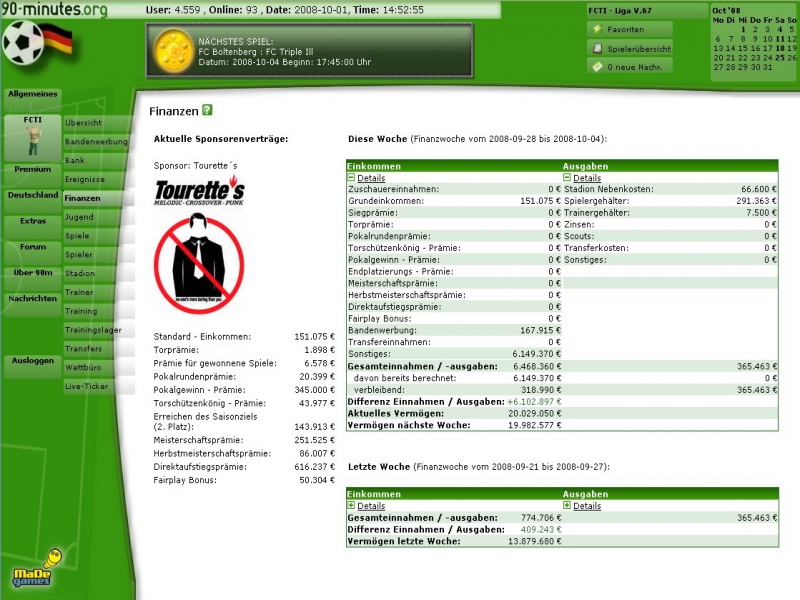Image resolution: width=800 pixels, height=600 pixels.
Task: Click the Sponsor: Tourette´s label
Action: pyautogui.click(x=195, y=166)
